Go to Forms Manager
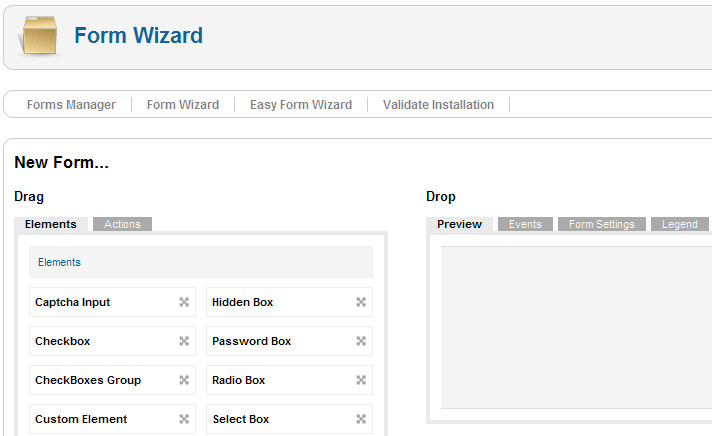Screen dimensions: 712x436 pyautogui.click(x=71, y=105)
